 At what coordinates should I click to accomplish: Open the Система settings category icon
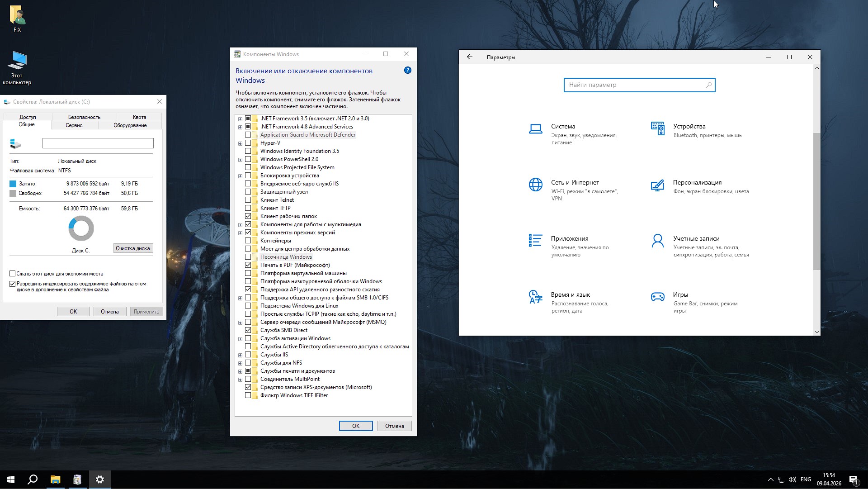535,129
